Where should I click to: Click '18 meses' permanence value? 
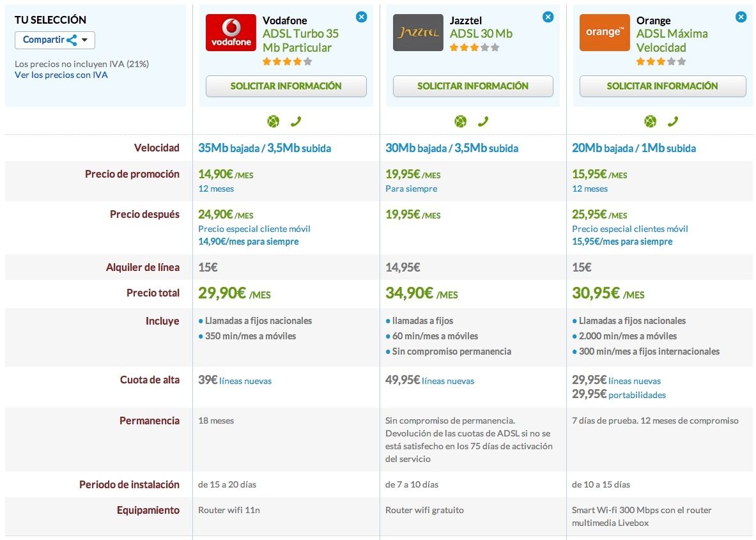pos(216,420)
